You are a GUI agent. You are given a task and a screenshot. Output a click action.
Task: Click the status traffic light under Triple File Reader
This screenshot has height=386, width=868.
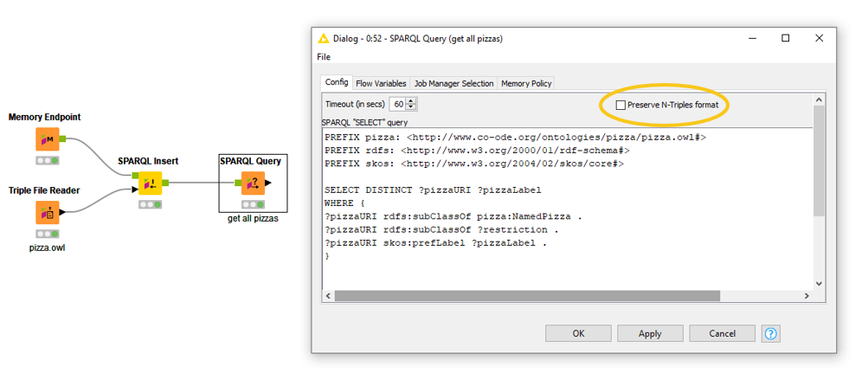[x=48, y=234]
